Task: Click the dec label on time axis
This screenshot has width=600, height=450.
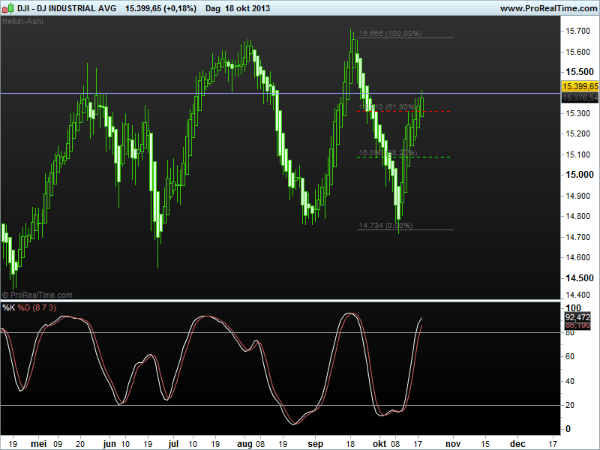Action: coord(517,443)
